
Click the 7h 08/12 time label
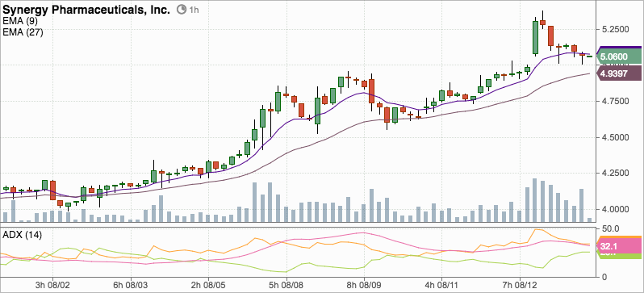click(520, 284)
